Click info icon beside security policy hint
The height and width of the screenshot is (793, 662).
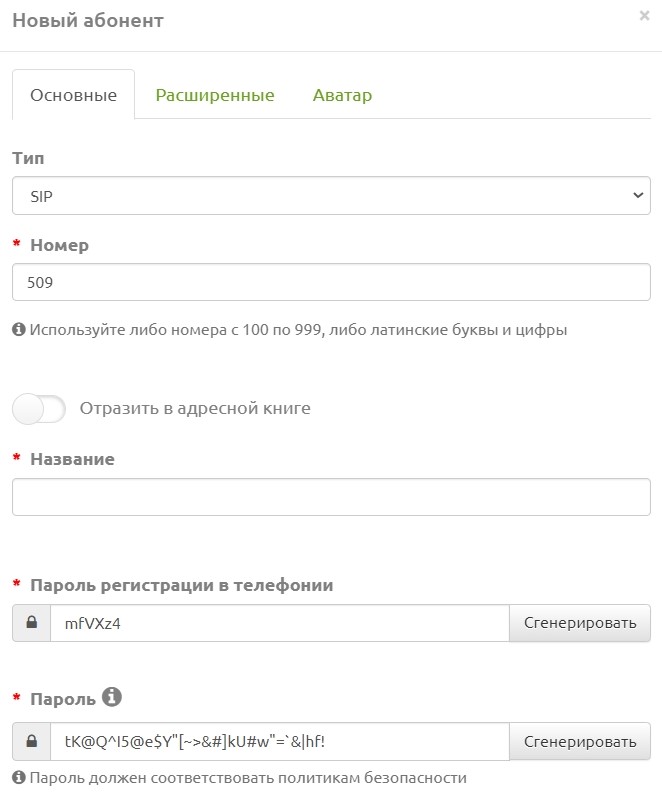coord(18,777)
